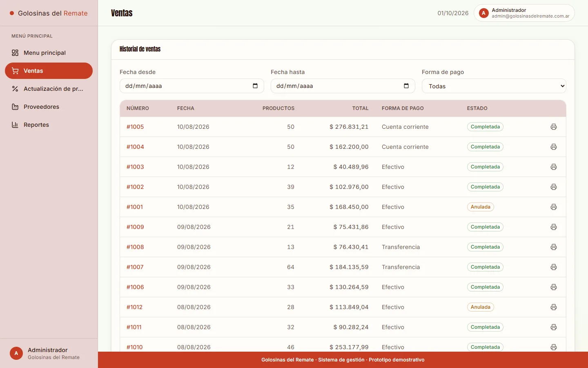Click the TOTAL column header
Viewport: 588px width, 368px height.
(361, 108)
